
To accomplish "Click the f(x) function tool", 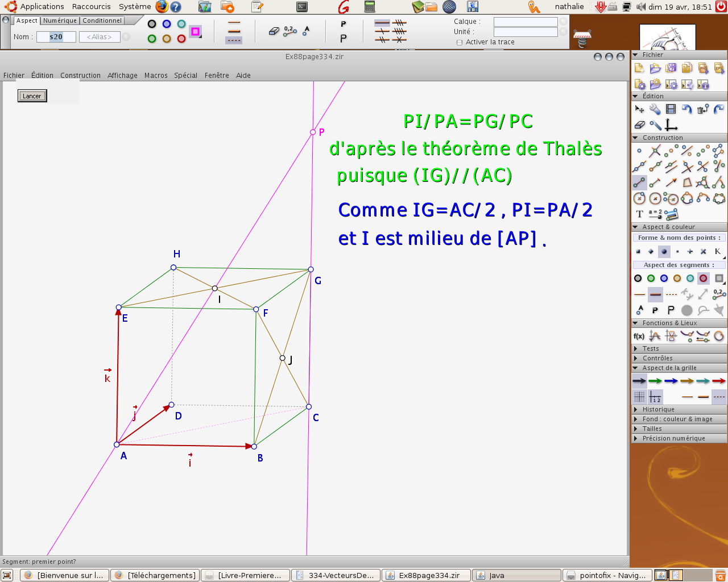I will 639,336.
